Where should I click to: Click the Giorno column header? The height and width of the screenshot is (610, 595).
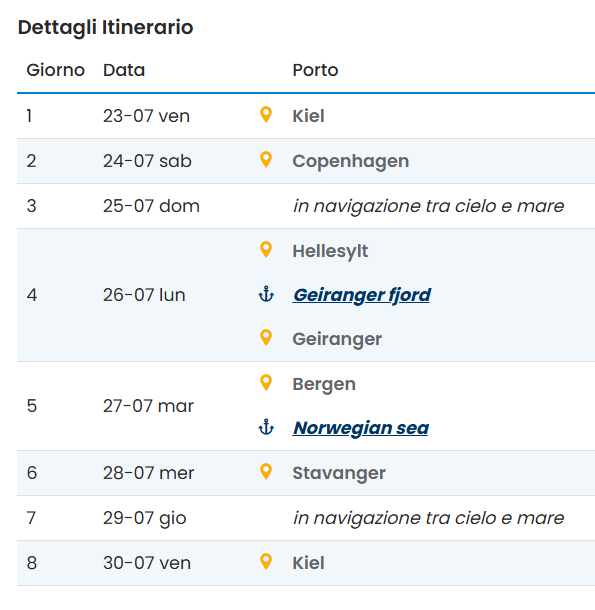(x=56, y=70)
